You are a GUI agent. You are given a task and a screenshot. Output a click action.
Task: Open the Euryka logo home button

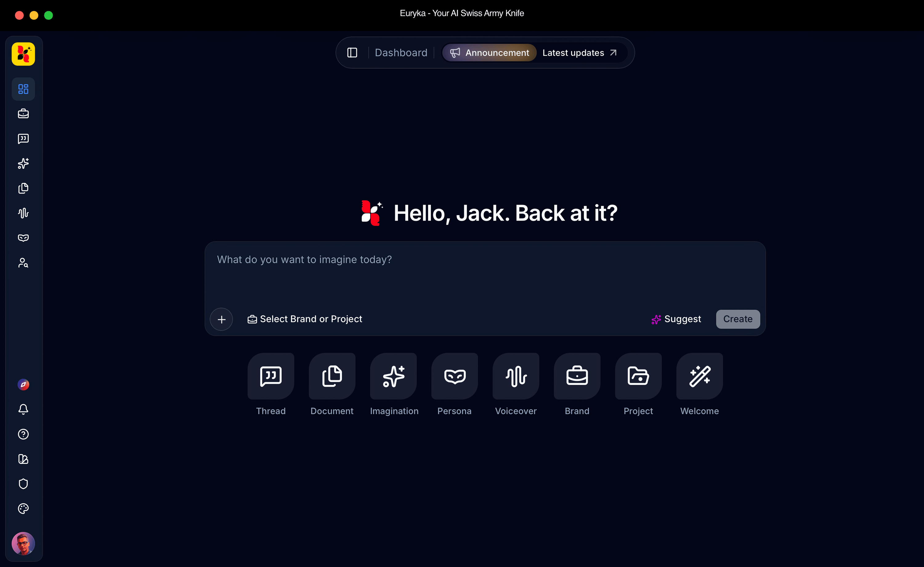[x=23, y=54]
